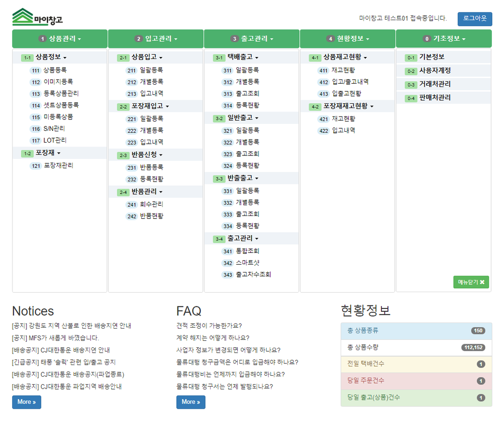Open 121 포장재관리 menu item

click(51, 166)
